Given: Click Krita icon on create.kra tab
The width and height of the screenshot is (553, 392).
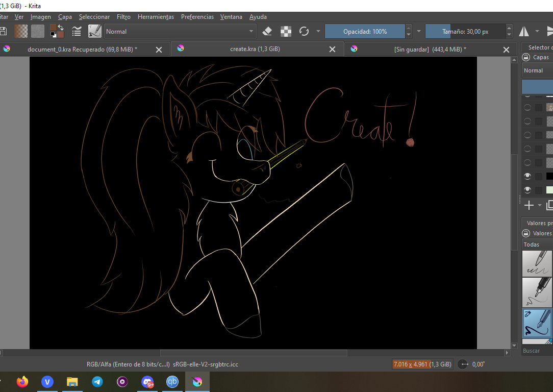Looking at the screenshot, I should point(181,48).
